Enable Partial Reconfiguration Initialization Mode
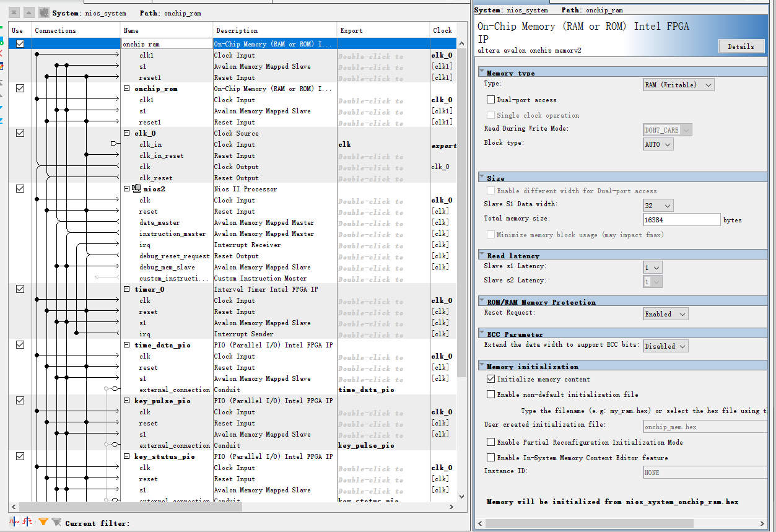The height and width of the screenshot is (532, 776). 491,442
